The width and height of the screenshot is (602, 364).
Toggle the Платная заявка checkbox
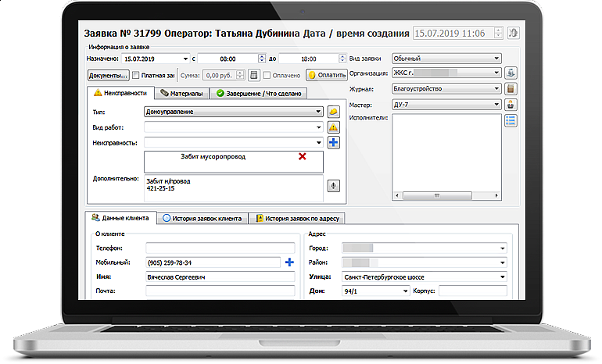[x=135, y=75]
